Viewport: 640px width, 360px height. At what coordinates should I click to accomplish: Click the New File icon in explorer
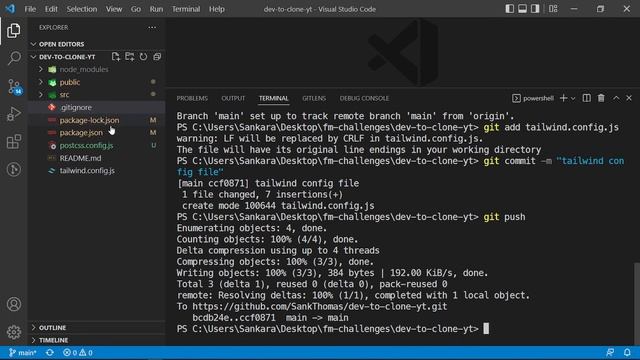tap(116, 57)
